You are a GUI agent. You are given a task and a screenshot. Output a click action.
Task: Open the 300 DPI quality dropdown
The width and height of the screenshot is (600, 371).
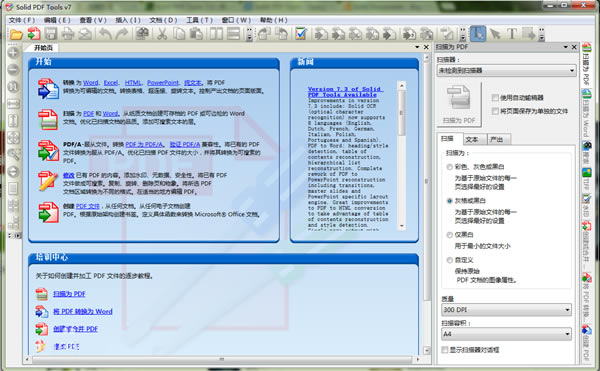click(507, 309)
